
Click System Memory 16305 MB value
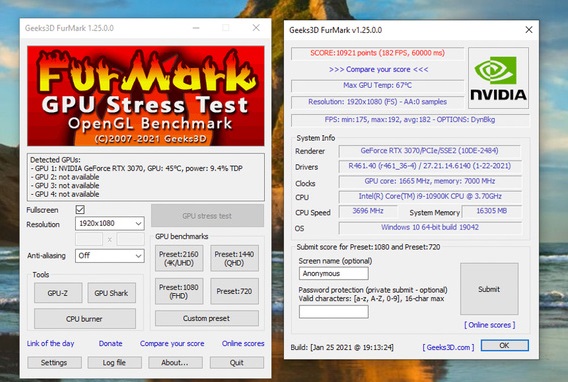[492, 211]
